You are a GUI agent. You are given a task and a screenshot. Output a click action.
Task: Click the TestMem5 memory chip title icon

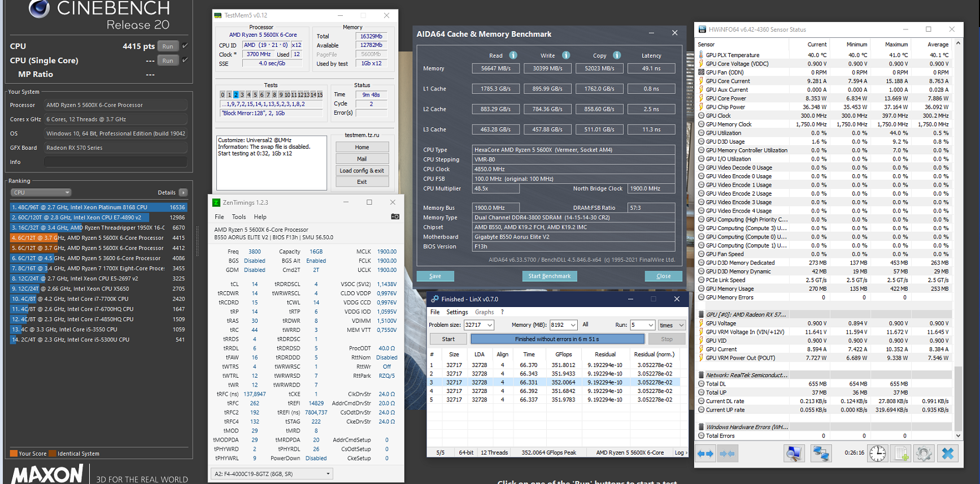click(217, 15)
